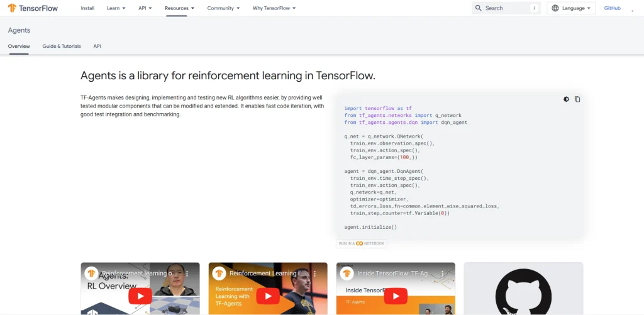Click the 'train_step_counter=tf.Variable(0))' code line
644x315 pixels.
tap(400, 213)
